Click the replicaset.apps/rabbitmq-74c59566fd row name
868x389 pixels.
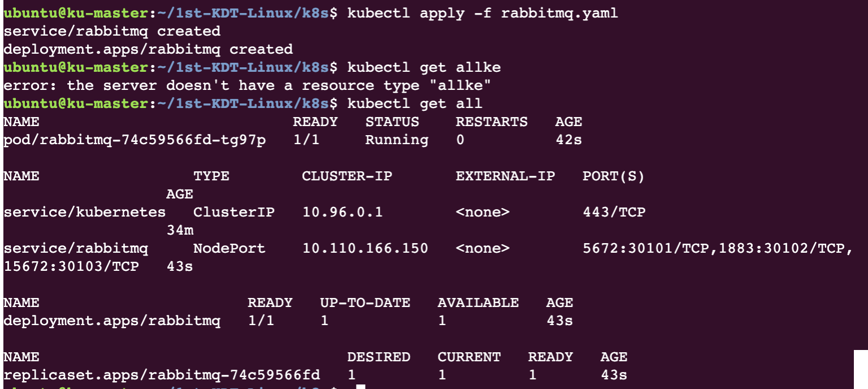point(162,375)
